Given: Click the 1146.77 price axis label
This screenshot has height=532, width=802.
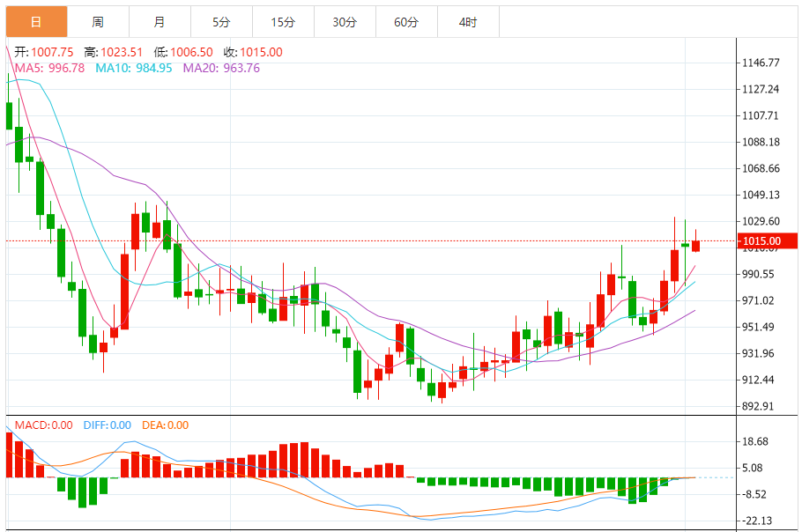Looking at the screenshot, I should (761, 63).
